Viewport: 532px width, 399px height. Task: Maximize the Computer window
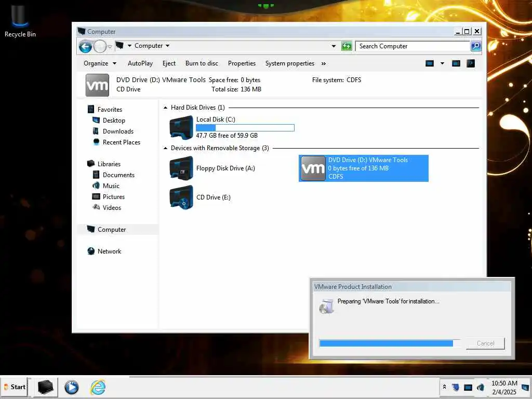click(x=467, y=32)
